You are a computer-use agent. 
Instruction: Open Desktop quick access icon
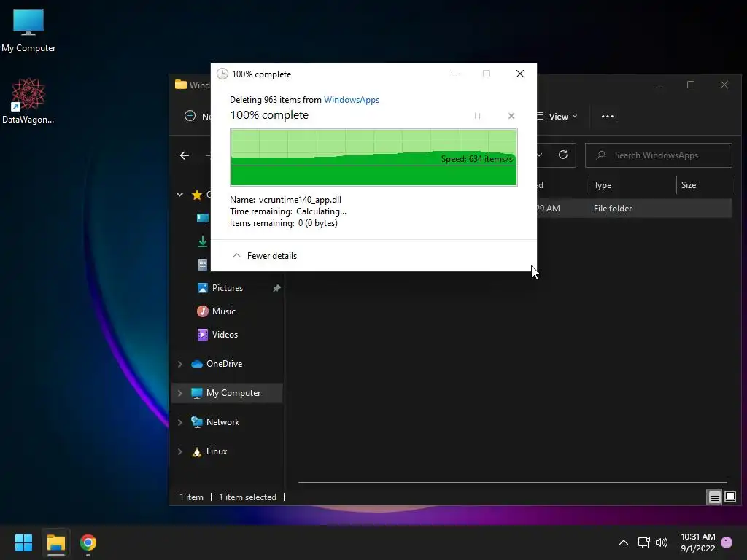[203, 217]
